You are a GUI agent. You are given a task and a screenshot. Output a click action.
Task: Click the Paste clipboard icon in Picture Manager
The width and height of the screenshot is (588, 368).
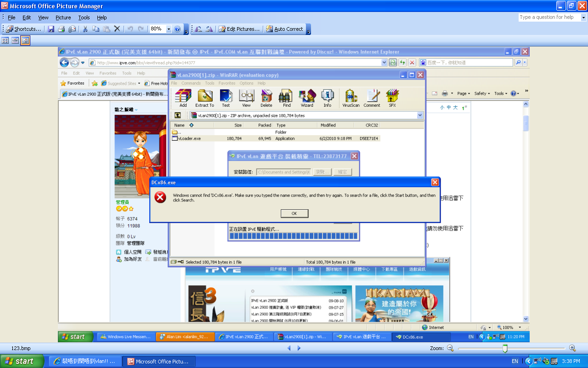pyautogui.click(x=106, y=29)
